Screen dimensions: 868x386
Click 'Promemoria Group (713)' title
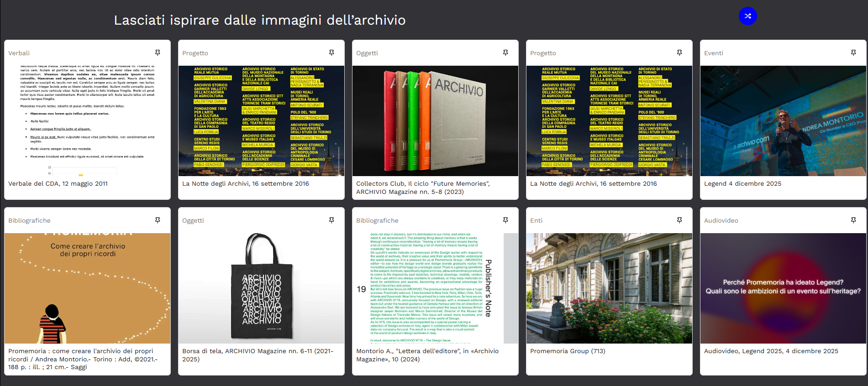click(568, 351)
